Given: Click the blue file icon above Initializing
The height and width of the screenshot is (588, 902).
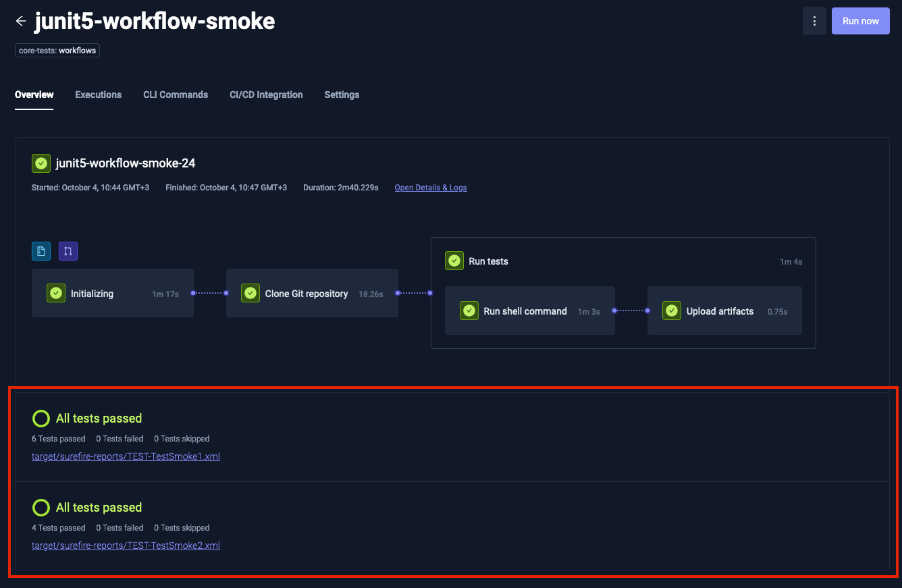Looking at the screenshot, I should click(x=41, y=251).
